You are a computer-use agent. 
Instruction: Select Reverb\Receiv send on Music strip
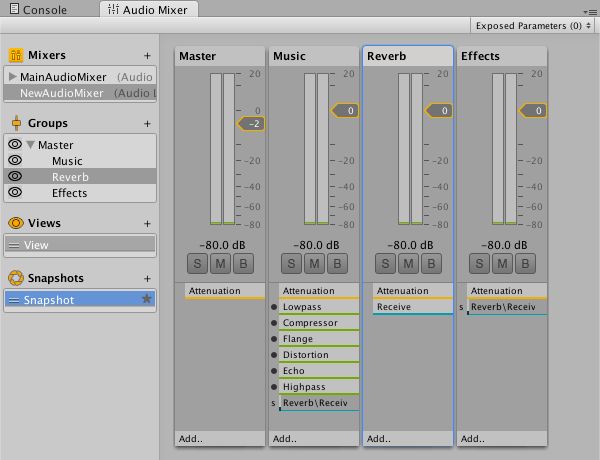tap(319, 403)
